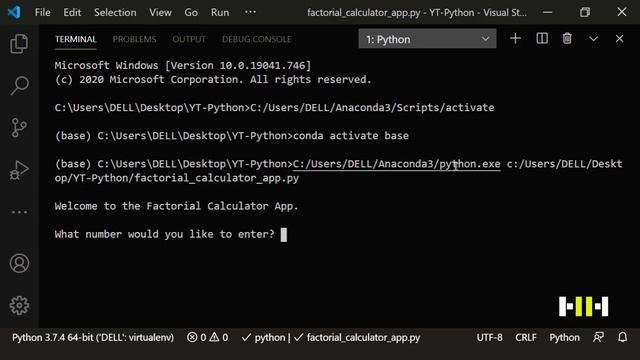The image size is (640, 360).
Task: Open the Source Control view
Action: pos(19,128)
